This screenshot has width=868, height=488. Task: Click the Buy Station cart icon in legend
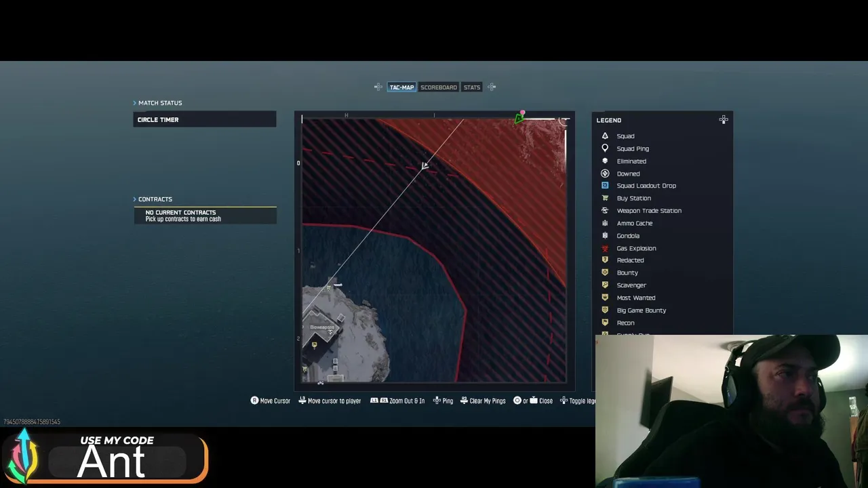click(605, 198)
